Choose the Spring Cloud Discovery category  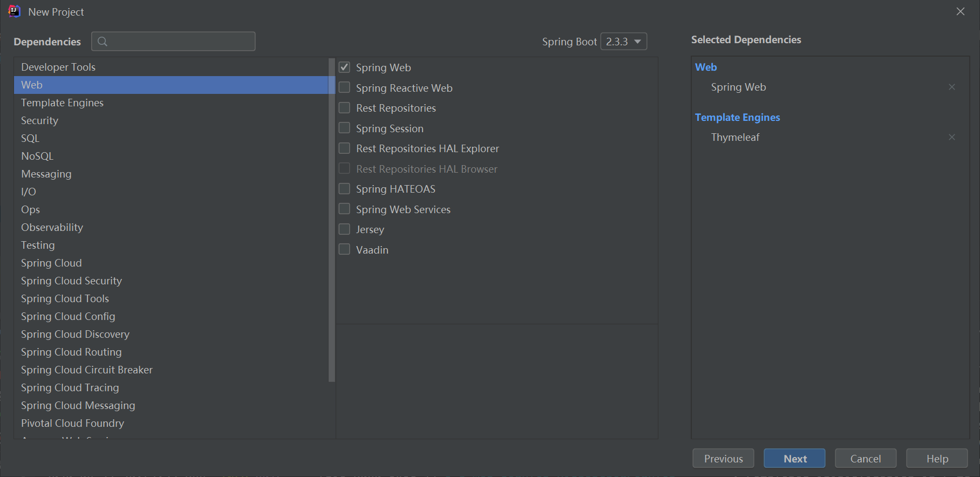click(75, 334)
